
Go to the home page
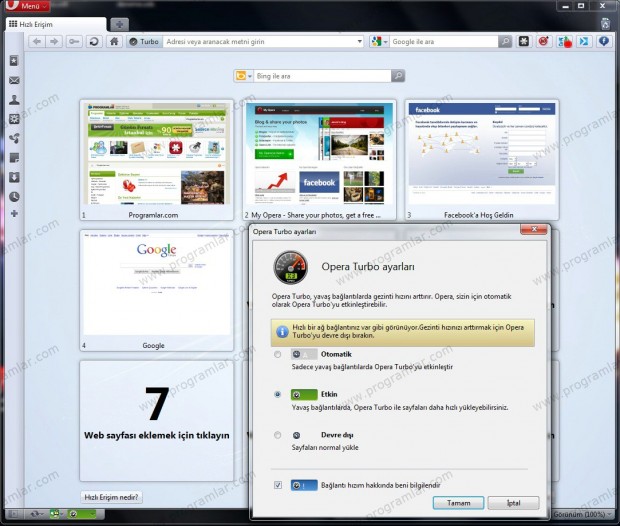point(114,42)
